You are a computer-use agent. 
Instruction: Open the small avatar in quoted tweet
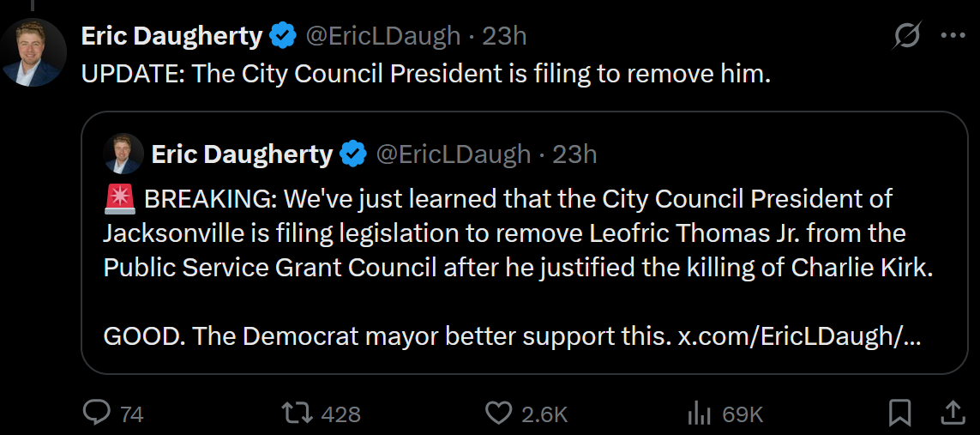coord(123,153)
